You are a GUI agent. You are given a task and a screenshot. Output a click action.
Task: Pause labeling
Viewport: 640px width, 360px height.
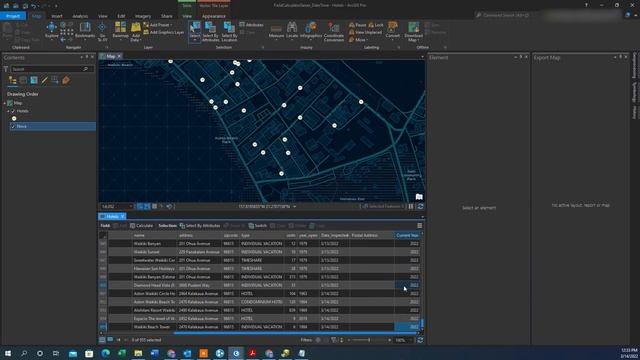[358, 25]
